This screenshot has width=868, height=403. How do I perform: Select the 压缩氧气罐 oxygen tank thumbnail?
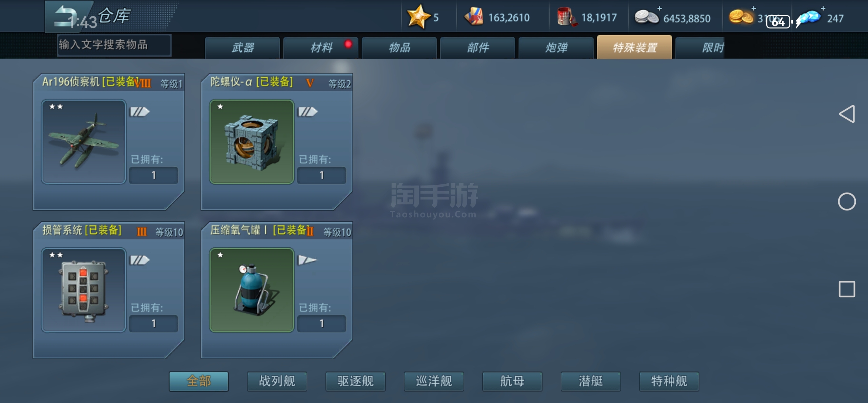click(252, 290)
